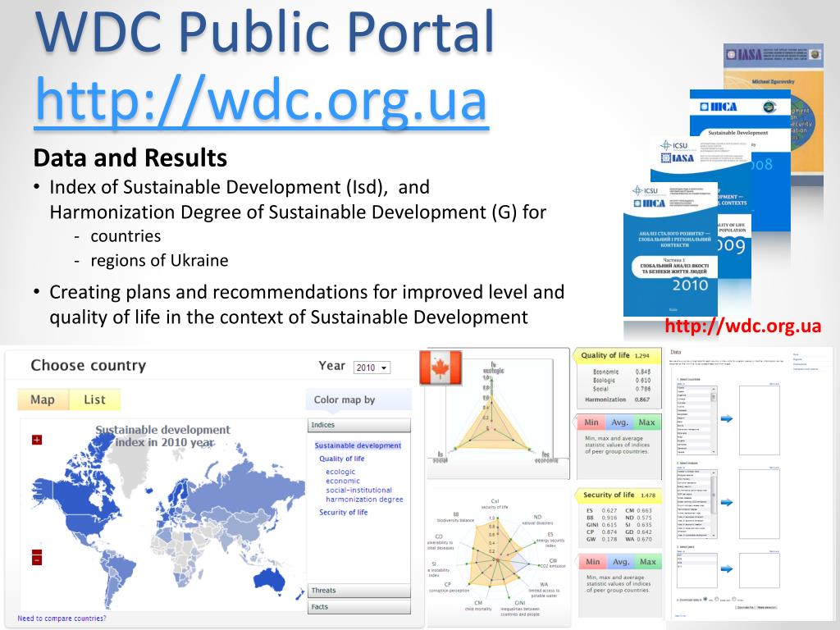Expand the Threats accordion section
The height and width of the screenshot is (630, 840).
(x=359, y=591)
